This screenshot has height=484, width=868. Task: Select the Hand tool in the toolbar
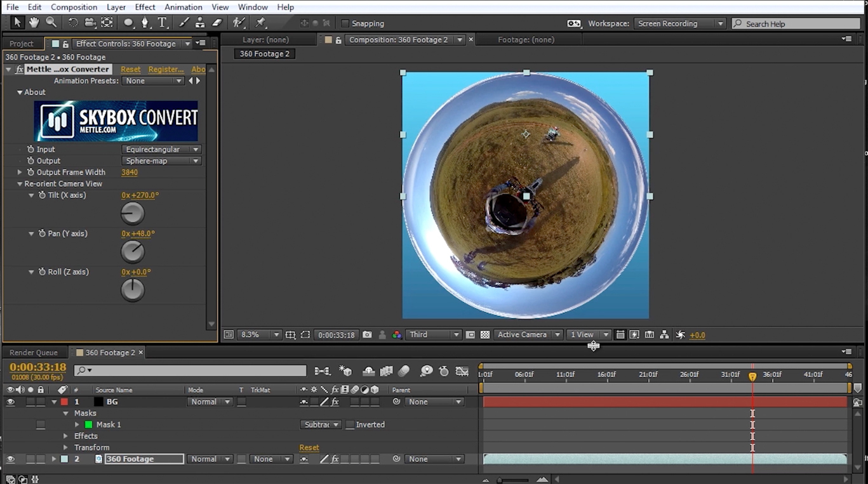coord(33,23)
